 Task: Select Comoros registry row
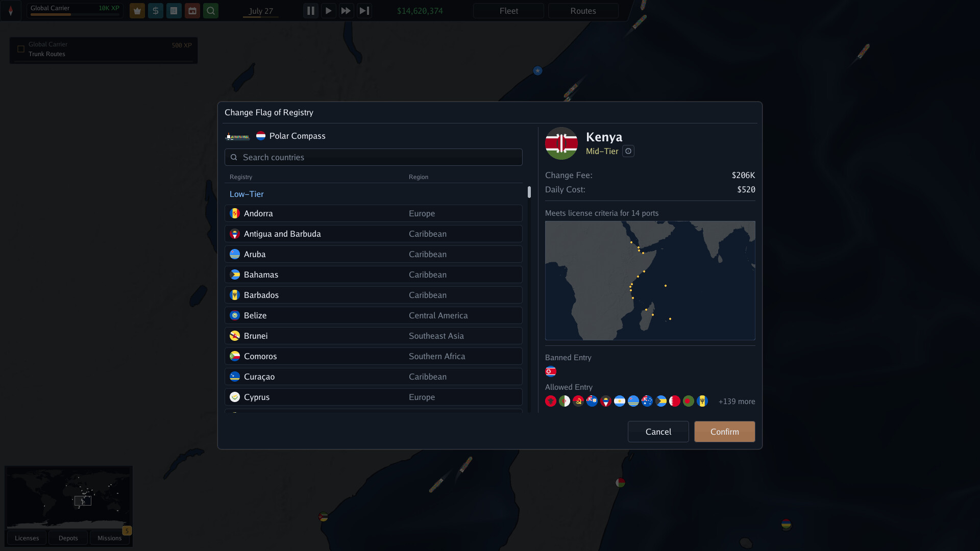[x=373, y=356]
